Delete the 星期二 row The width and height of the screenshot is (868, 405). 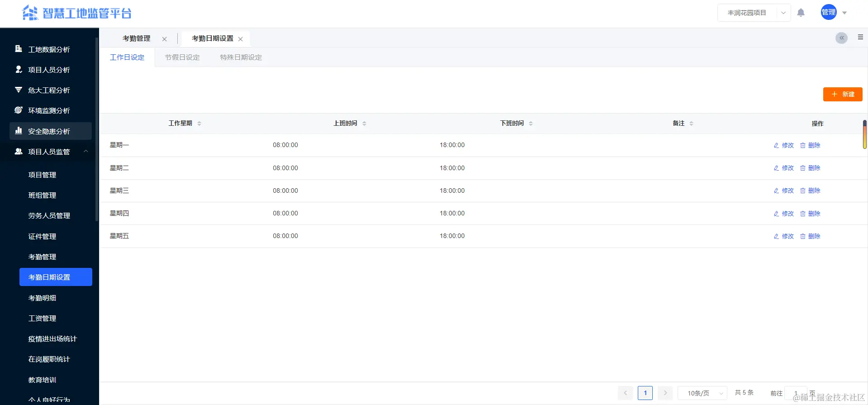pyautogui.click(x=810, y=168)
